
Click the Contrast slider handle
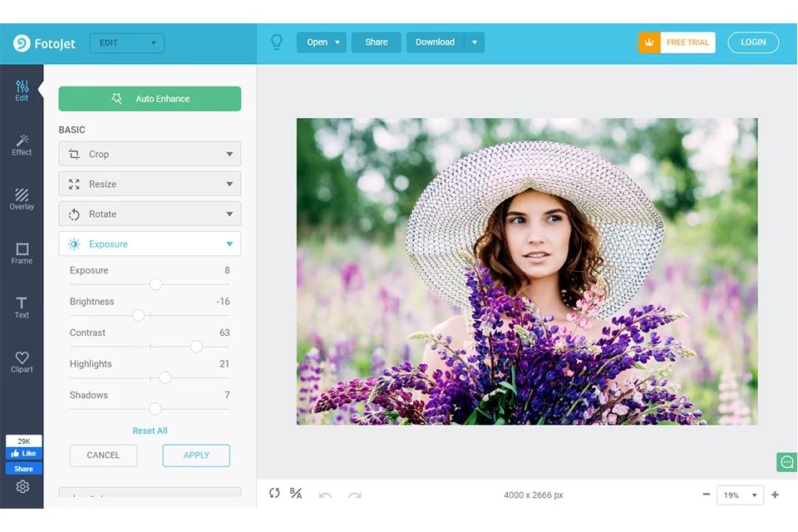pyautogui.click(x=196, y=347)
